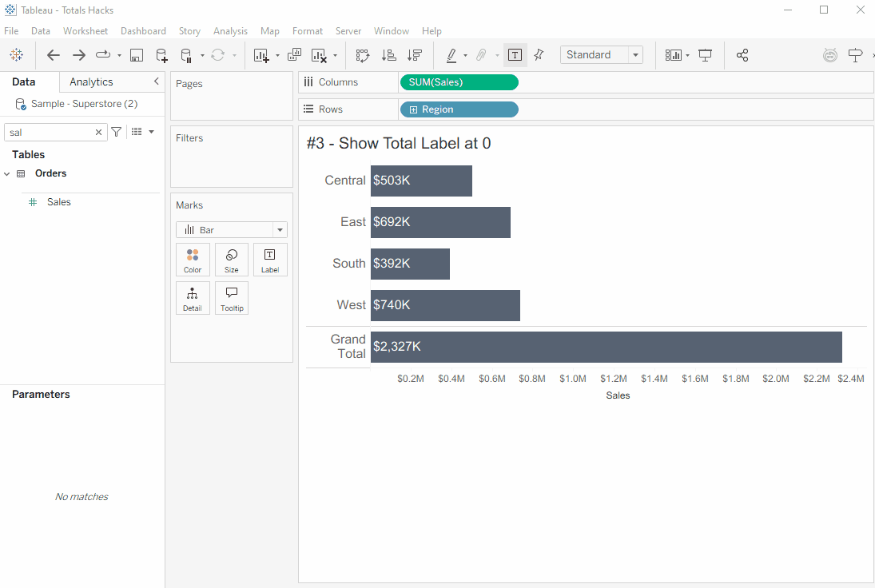Activate the Highlight pen icon
The height and width of the screenshot is (588, 875).
(x=451, y=55)
